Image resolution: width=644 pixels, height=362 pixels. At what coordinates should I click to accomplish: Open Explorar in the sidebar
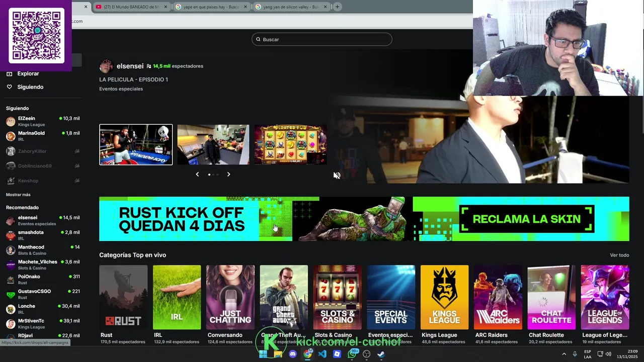pos(28,73)
